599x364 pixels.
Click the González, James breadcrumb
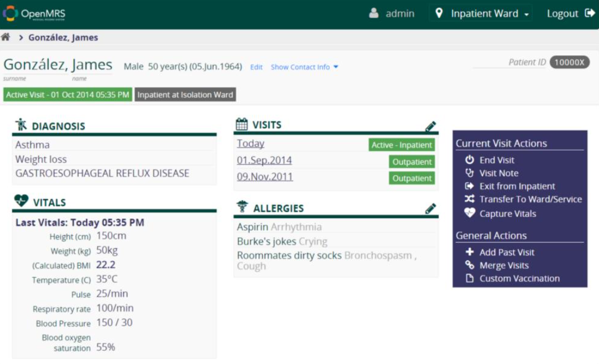pyautogui.click(x=63, y=38)
